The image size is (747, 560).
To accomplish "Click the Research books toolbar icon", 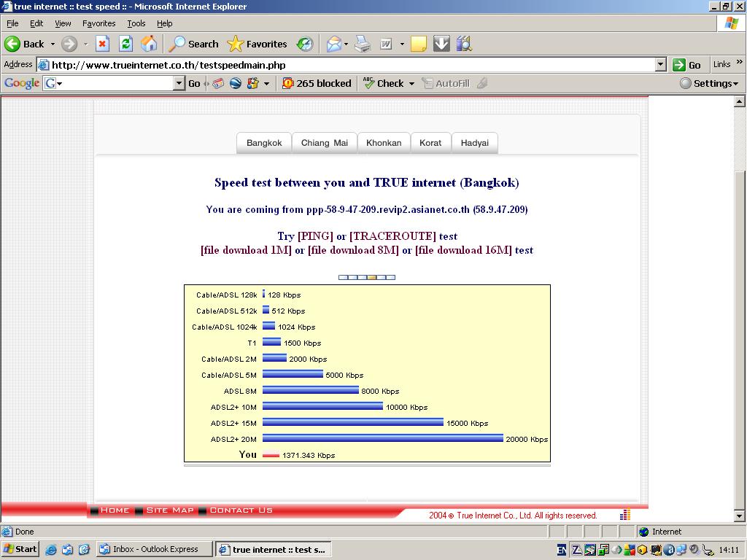I will pyautogui.click(x=464, y=44).
